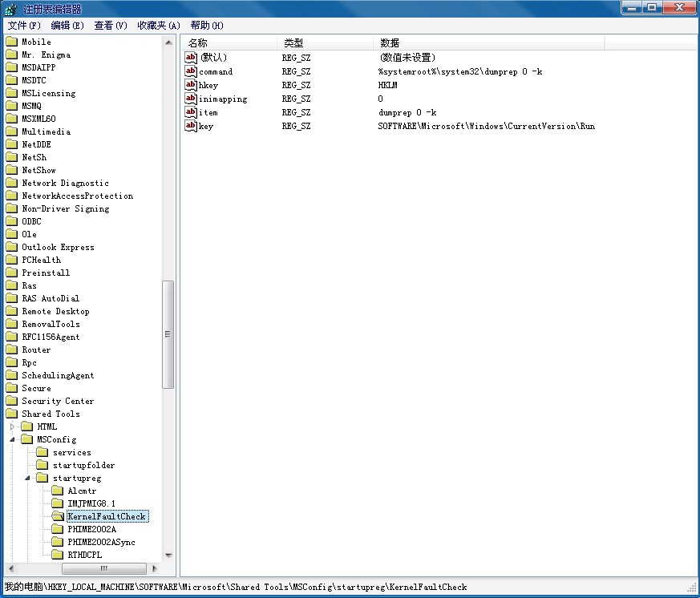Click the tree scroll up arrow

(168, 42)
